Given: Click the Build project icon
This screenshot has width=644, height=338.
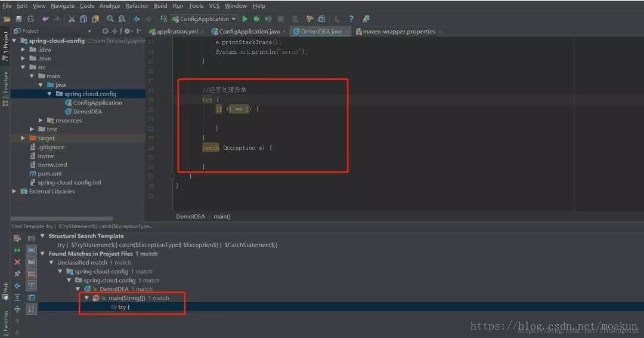Looking at the screenshot, I should (x=163, y=19).
